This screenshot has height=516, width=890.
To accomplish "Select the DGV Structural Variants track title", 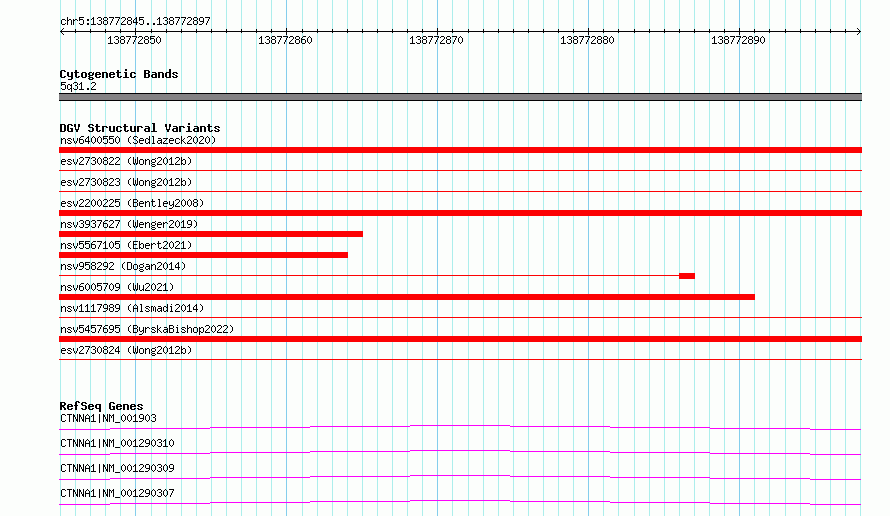I will pos(140,128).
